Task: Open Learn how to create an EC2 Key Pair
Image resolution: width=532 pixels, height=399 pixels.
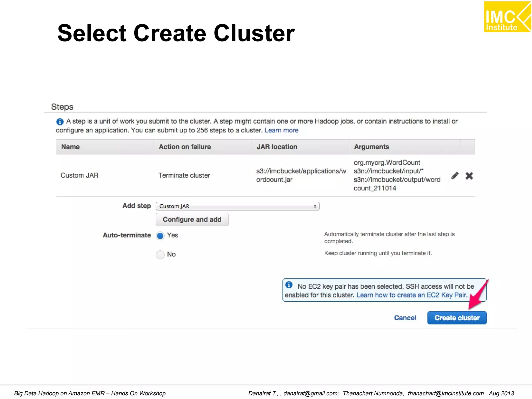Action: (412, 295)
